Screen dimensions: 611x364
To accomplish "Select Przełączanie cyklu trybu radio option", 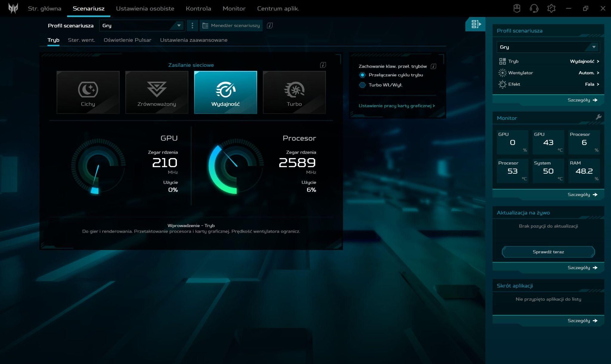I will click(x=362, y=75).
